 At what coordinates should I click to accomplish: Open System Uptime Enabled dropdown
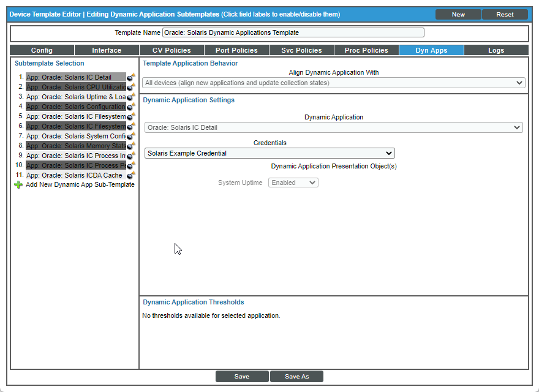click(293, 183)
